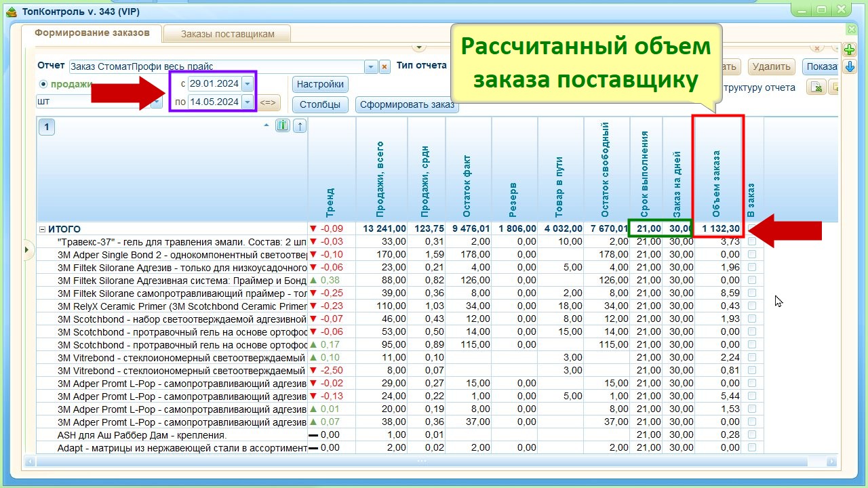Click Объем заказа value 8,59
868x488 pixels.
[x=730, y=293]
